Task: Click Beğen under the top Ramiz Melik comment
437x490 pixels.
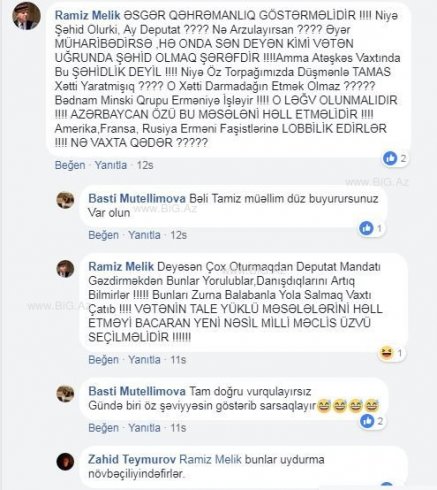Action: click(x=70, y=165)
